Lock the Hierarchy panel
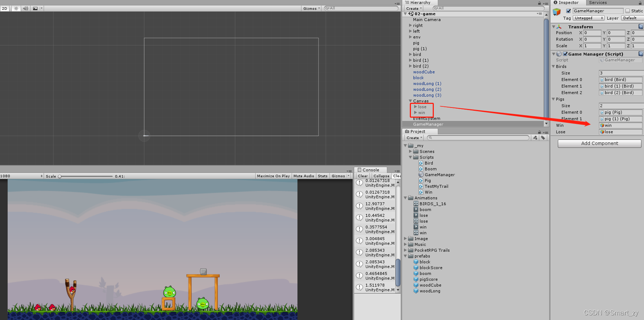Screen dimensions: 644x320 pos(539,3)
